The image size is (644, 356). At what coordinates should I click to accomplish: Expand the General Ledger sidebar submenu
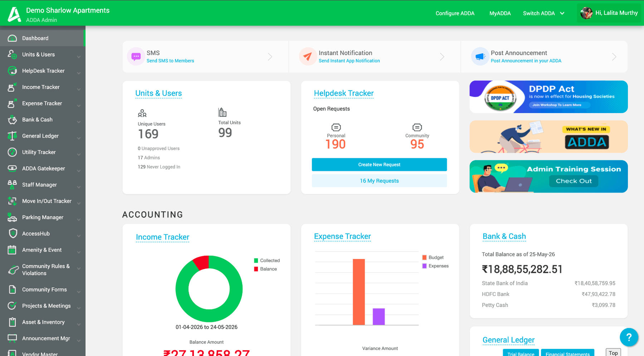click(x=79, y=138)
